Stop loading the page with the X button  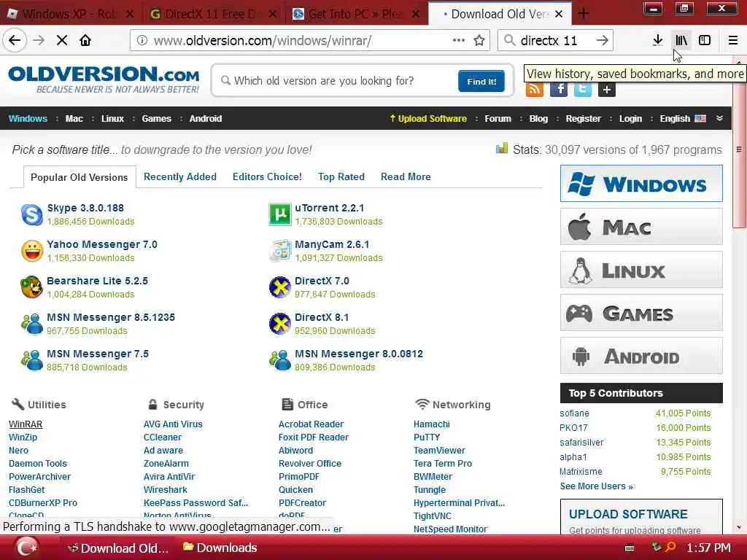coord(62,41)
